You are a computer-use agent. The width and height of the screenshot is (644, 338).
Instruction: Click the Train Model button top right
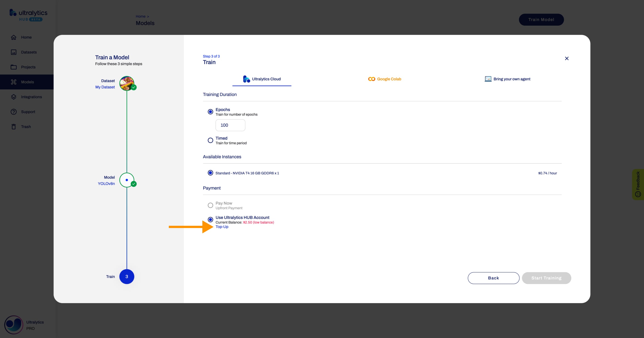pyautogui.click(x=541, y=19)
